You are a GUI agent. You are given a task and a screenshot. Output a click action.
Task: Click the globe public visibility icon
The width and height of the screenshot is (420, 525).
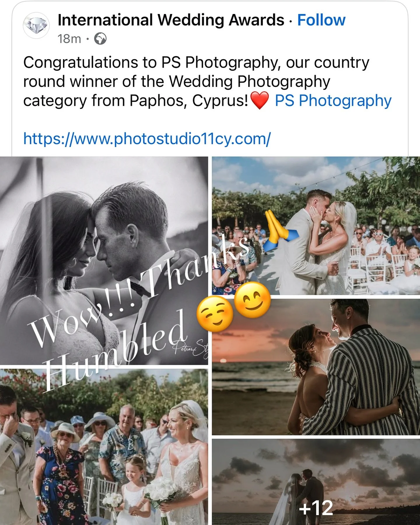pyautogui.click(x=100, y=38)
